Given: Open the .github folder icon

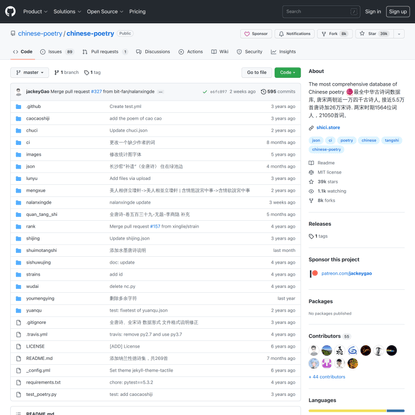Looking at the screenshot, I should coord(19,107).
